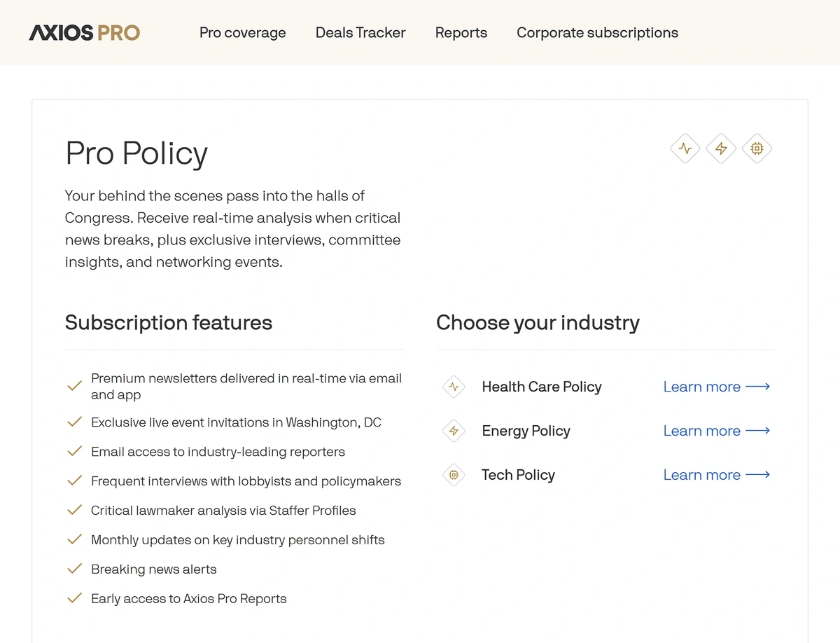Learn more about Energy Policy
The width and height of the screenshot is (840, 643).
coord(717,431)
